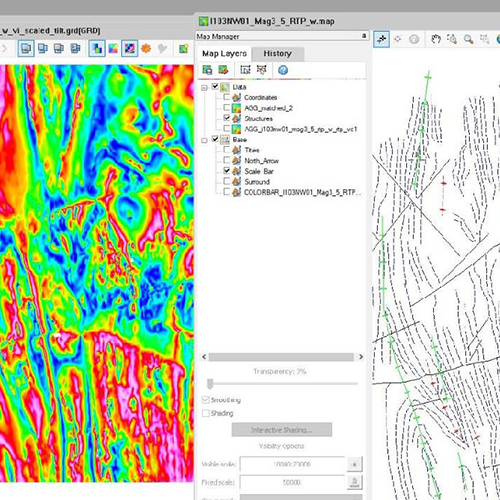
Task: Click the orange gear icon in grid toolbar
Action: [146, 49]
